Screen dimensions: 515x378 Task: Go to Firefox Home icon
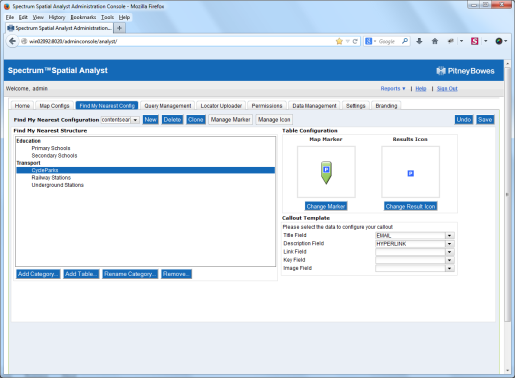(x=435, y=41)
